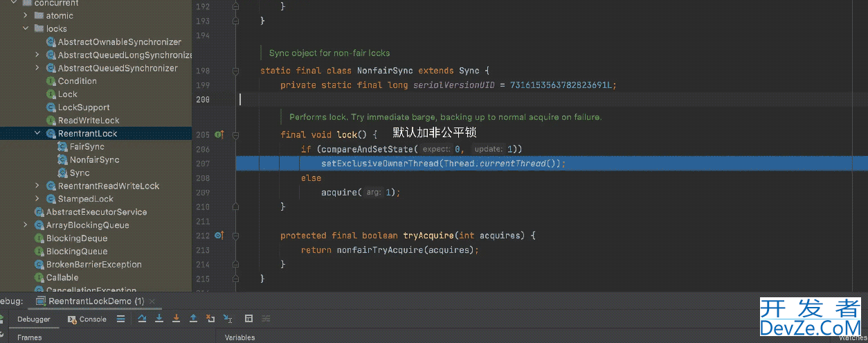Click the override gutter icon on line 212
Image resolution: width=868 pixels, height=343 pixels.
(x=219, y=236)
